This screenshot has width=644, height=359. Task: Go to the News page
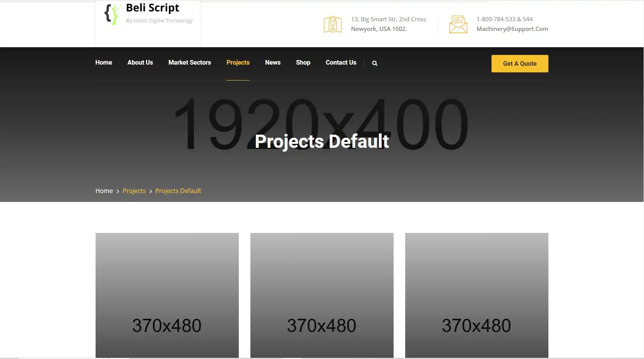coord(273,63)
